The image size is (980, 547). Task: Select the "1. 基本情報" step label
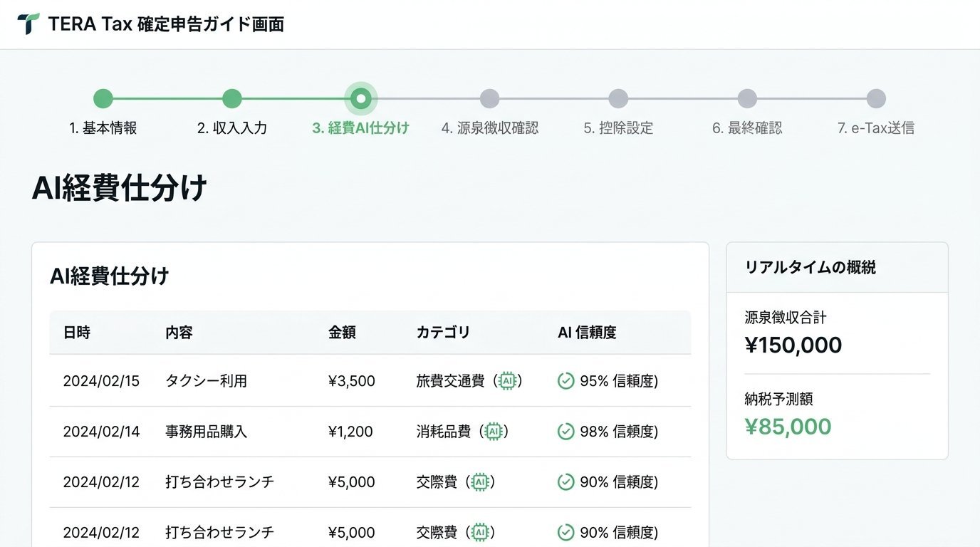click(103, 127)
